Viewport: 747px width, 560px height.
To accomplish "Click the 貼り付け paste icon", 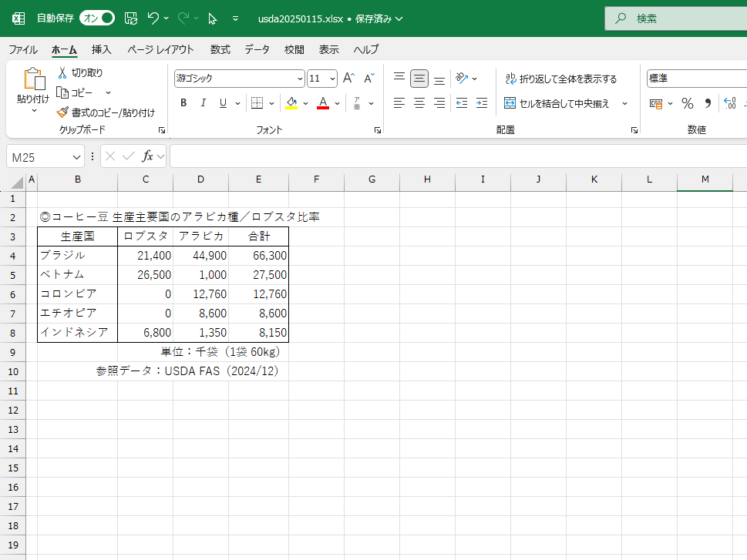I will pyautogui.click(x=34, y=79).
